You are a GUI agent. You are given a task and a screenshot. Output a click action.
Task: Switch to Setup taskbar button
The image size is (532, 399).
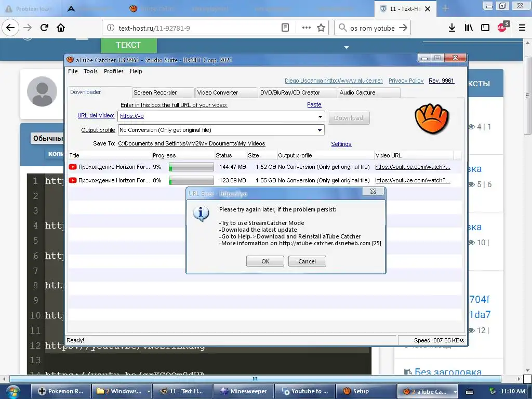tap(366, 391)
